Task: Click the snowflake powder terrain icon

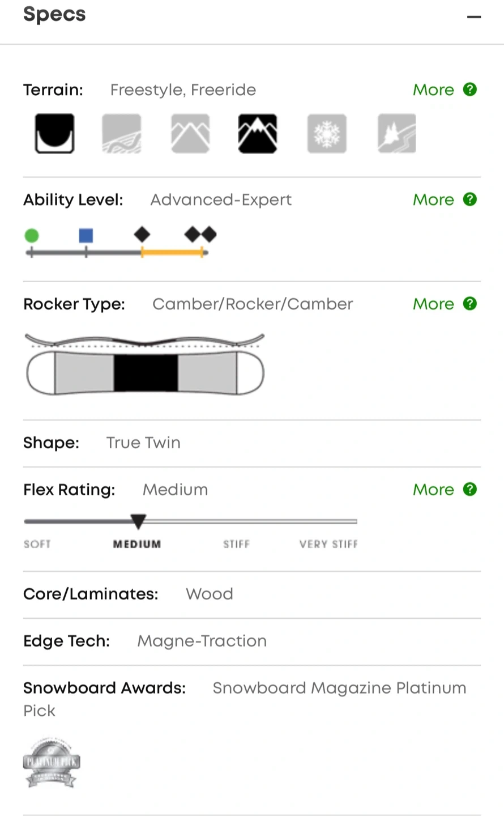Action: pyautogui.click(x=327, y=134)
